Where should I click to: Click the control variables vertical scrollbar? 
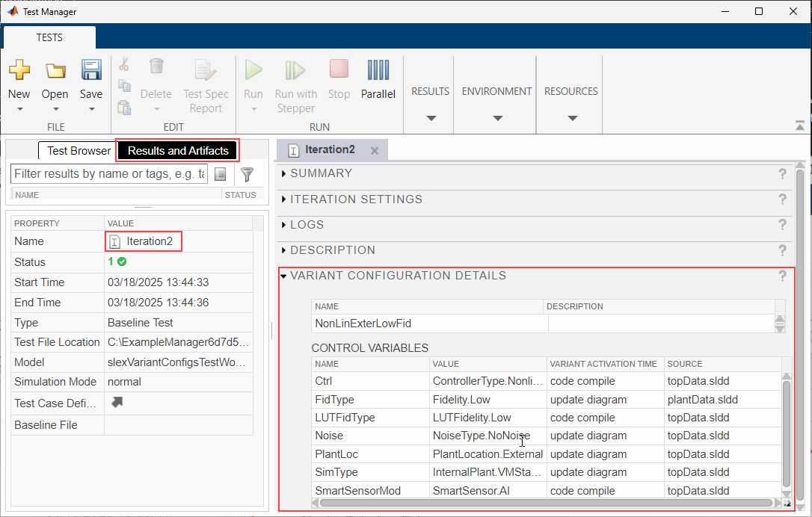click(x=786, y=435)
